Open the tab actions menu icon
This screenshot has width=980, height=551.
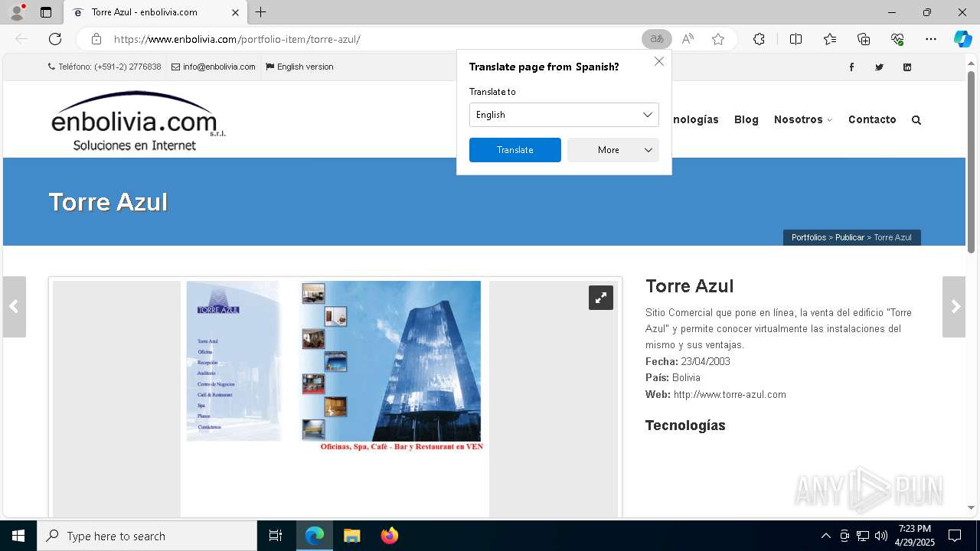click(x=46, y=12)
